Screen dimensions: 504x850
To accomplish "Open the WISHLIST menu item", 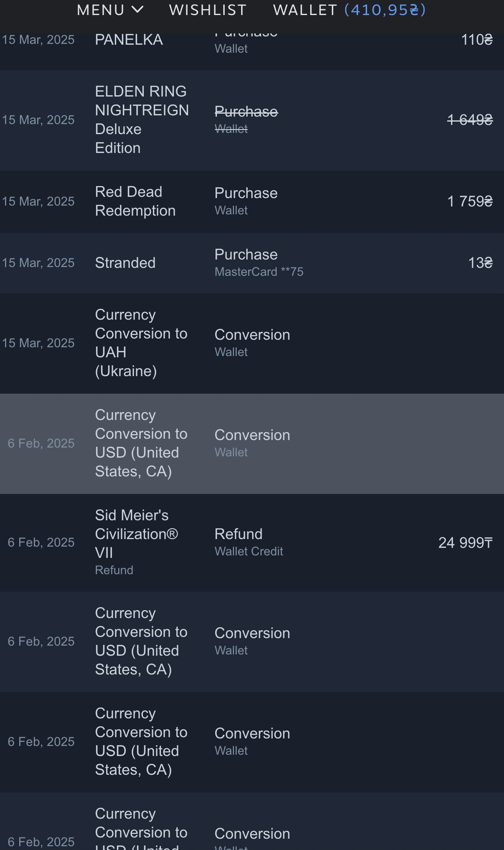I will (208, 10).
